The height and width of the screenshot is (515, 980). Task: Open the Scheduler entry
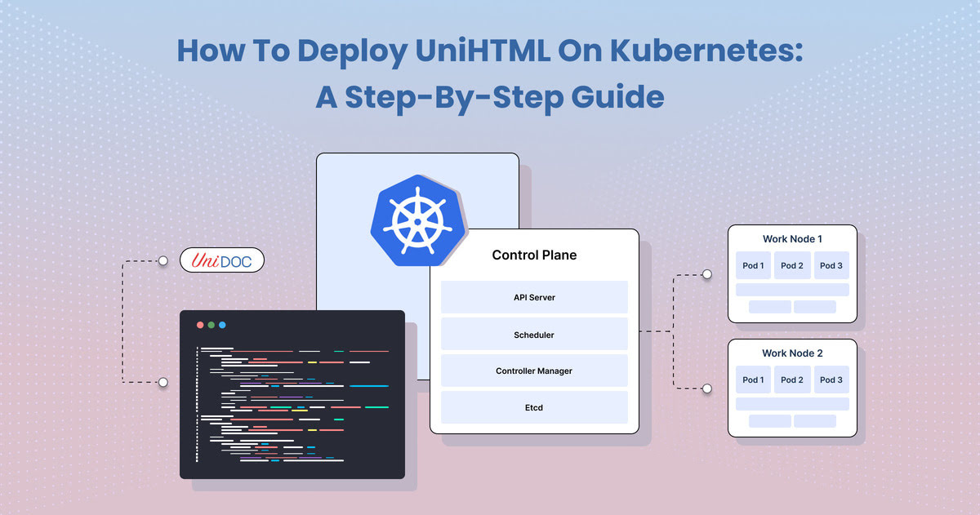pyautogui.click(x=534, y=334)
